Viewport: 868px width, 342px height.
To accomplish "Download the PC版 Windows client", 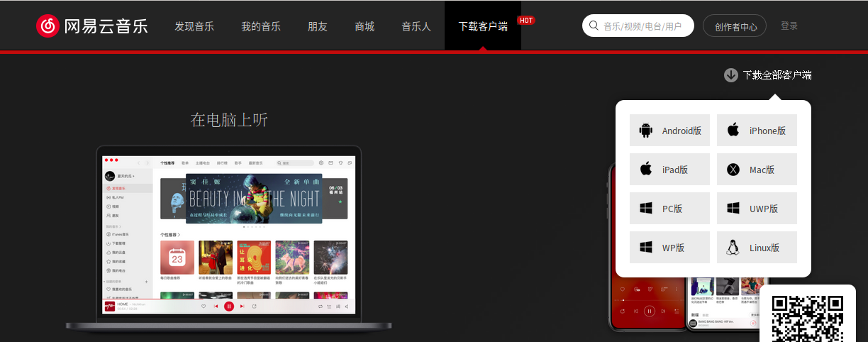I will coord(669,209).
